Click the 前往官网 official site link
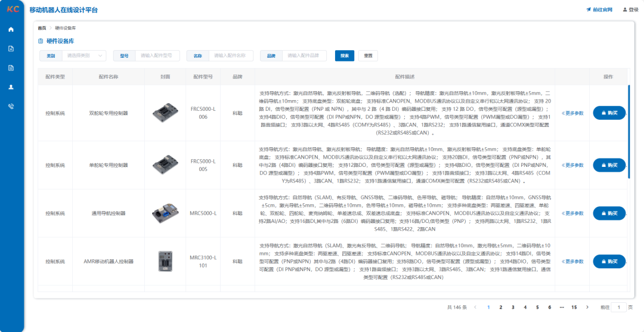Viewport: 644px width, 332px height. click(x=599, y=10)
